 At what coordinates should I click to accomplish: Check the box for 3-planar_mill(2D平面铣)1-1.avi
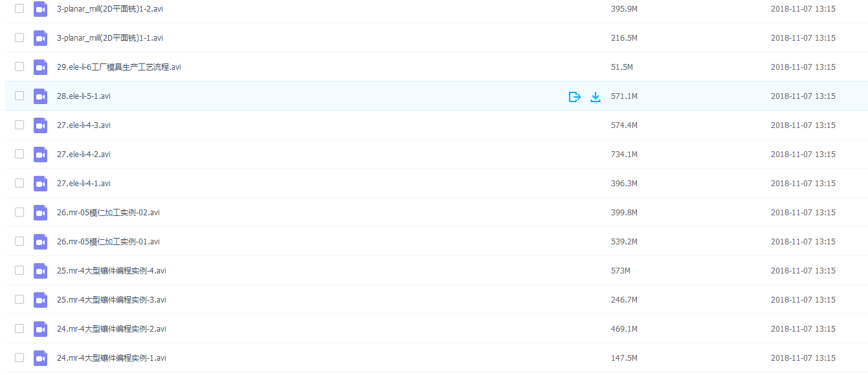point(19,37)
